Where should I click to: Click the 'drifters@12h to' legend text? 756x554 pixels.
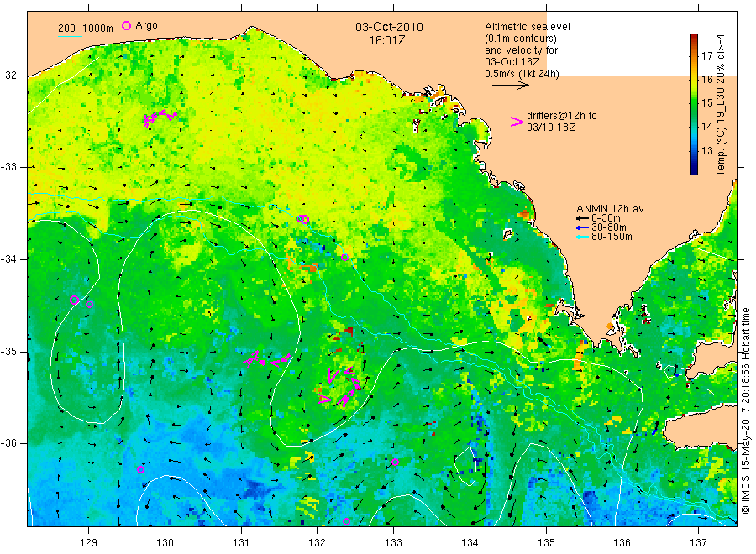(562, 116)
